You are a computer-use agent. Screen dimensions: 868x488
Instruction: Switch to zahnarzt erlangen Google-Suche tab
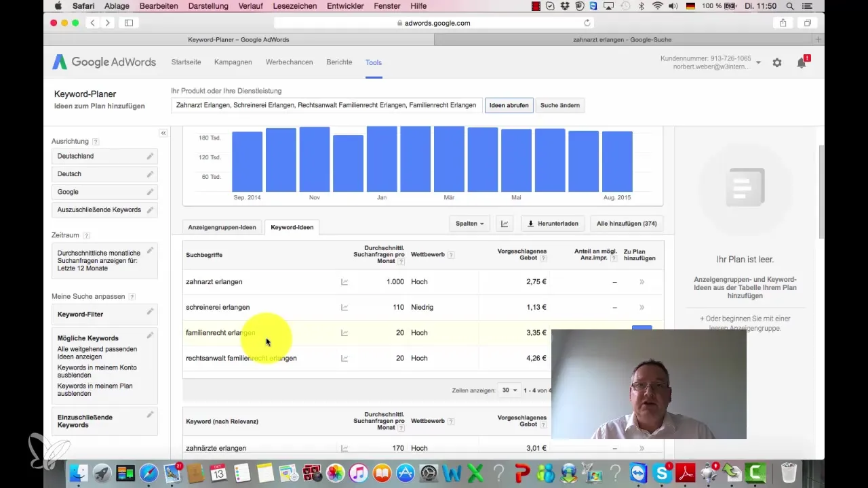[622, 40]
